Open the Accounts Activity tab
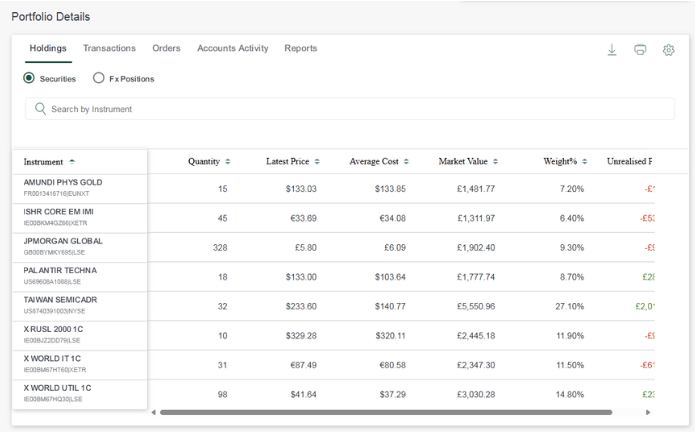The image size is (695, 434). (233, 48)
